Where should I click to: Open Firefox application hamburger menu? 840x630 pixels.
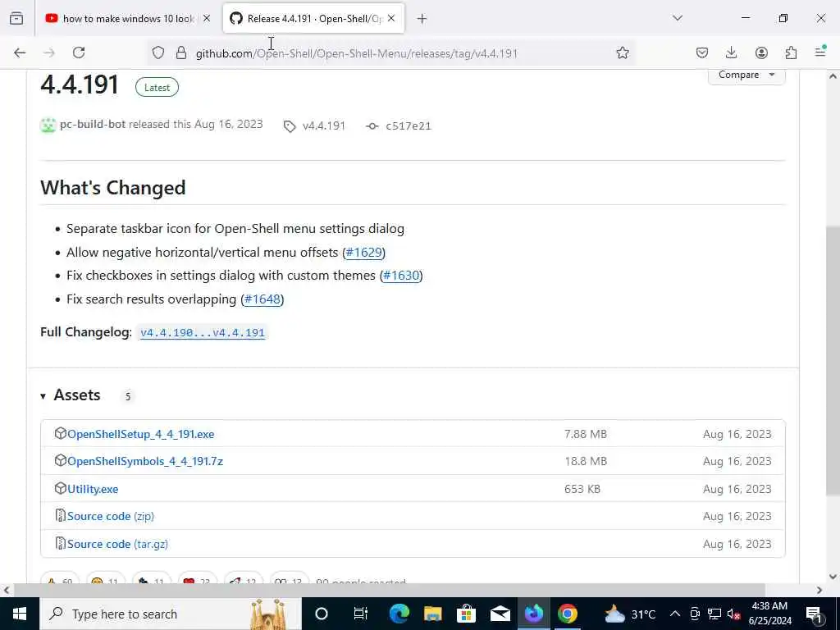[820, 52]
